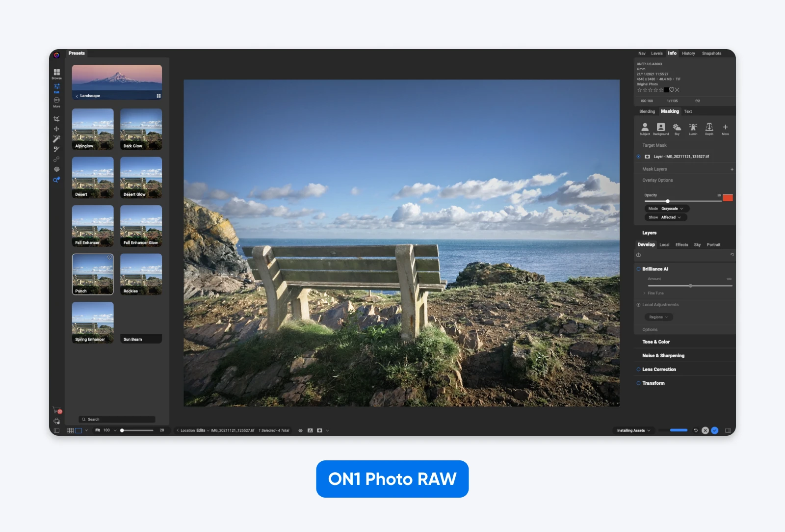Add a new mask layer with the plus button
The image size is (785, 532).
[732, 169]
